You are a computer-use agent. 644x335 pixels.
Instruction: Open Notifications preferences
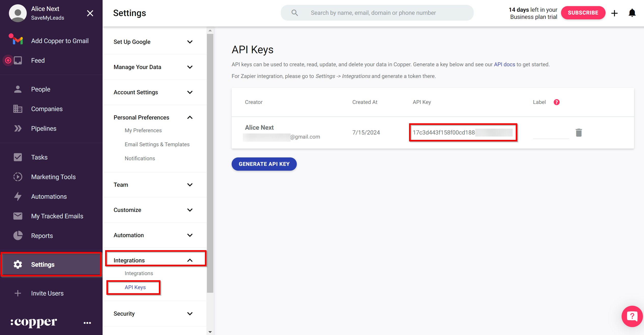140,158
